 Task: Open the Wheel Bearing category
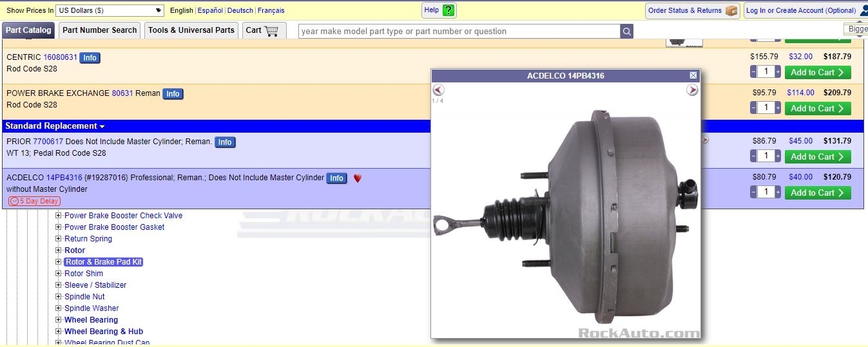(91, 320)
